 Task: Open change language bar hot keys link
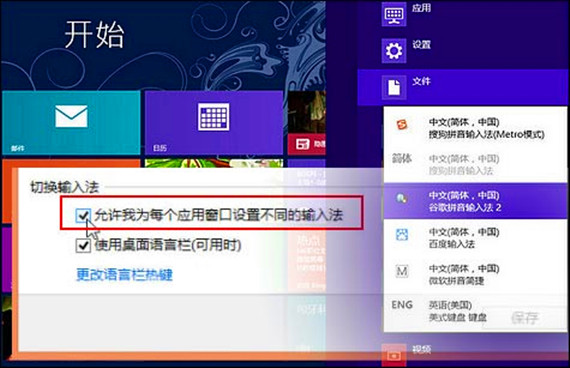tap(124, 275)
